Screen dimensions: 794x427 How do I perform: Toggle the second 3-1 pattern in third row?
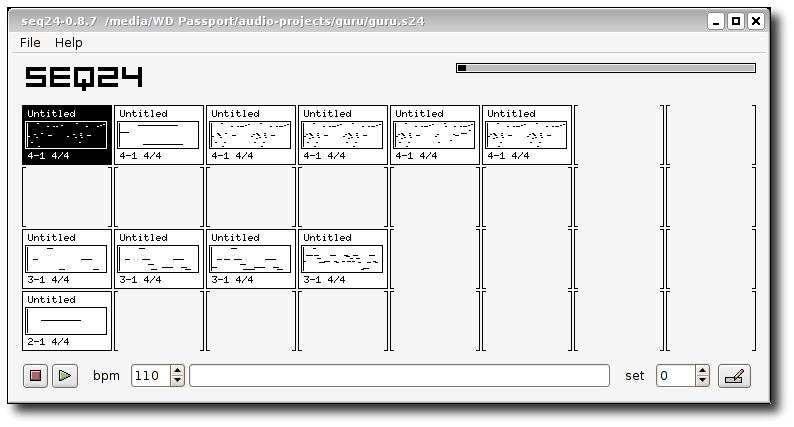tap(159, 259)
